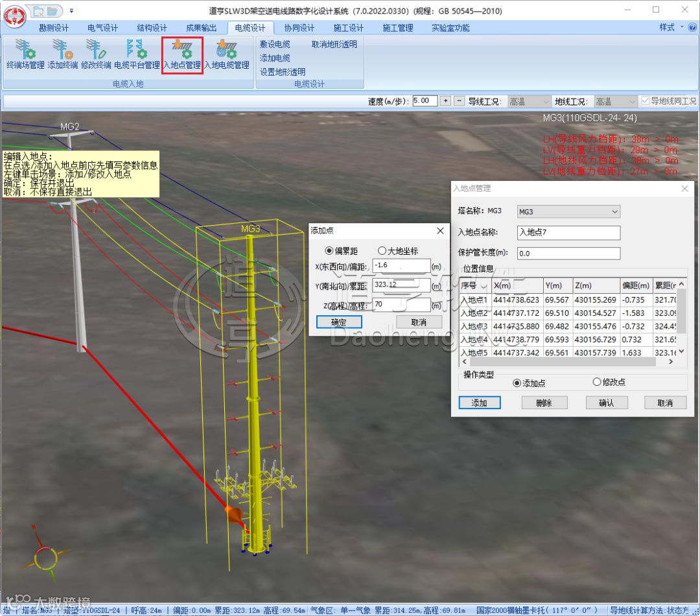Toggle 导地线同工况 checkbox

click(646, 101)
